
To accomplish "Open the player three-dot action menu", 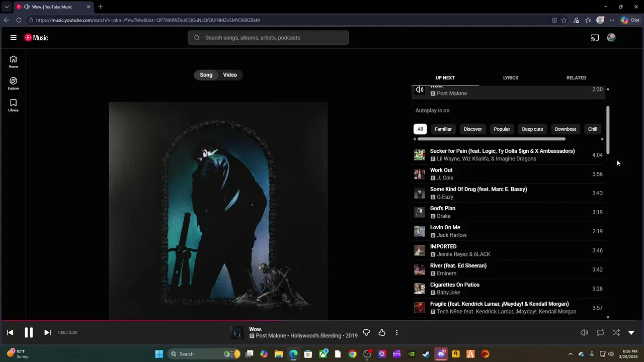I will tap(396, 332).
